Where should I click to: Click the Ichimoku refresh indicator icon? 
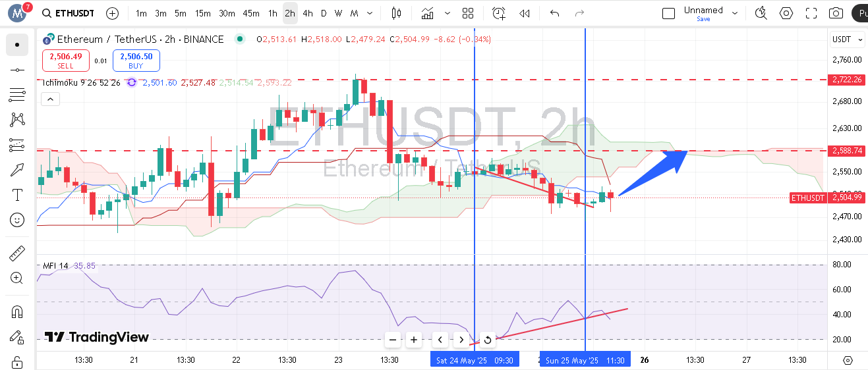pos(132,82)
